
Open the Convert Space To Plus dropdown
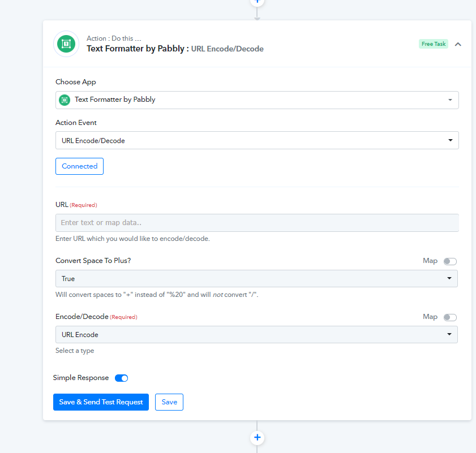point(256,279)
